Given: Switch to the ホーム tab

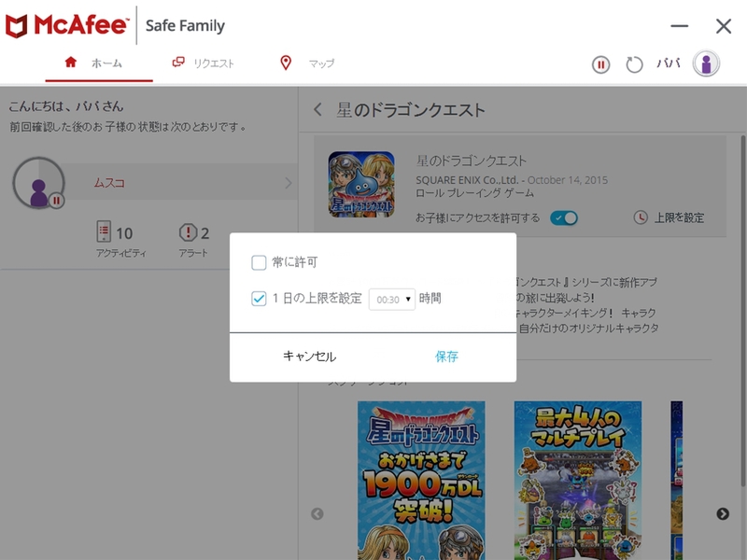Looking at the screenshot, I should [x=99, y=63].
